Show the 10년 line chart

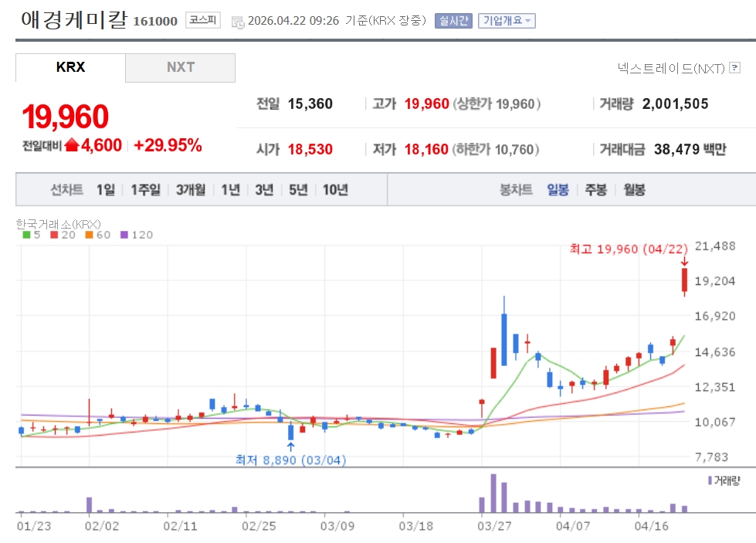click(335, 190)
